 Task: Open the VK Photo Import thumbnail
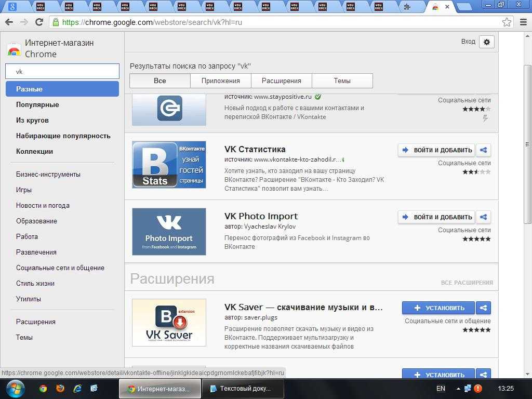169,231
